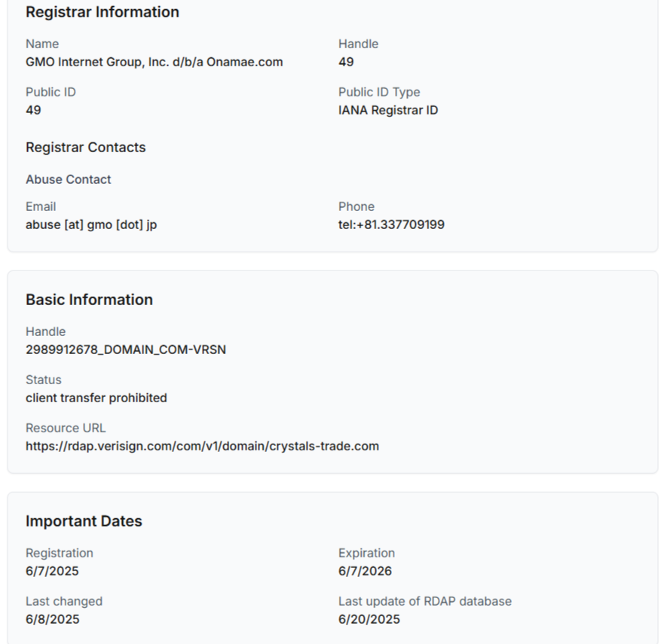
Task: Click the registrar Handle value 49
Action: tap(346, 62)
